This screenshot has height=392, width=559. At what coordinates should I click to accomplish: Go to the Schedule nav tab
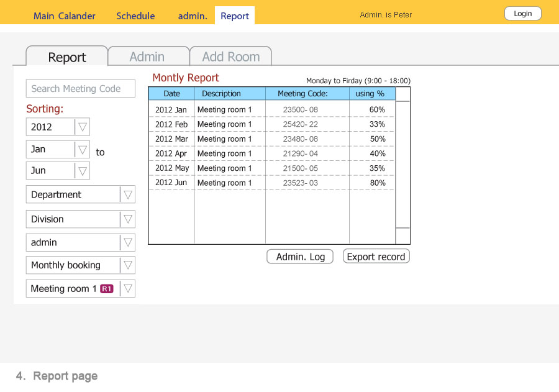135,16
